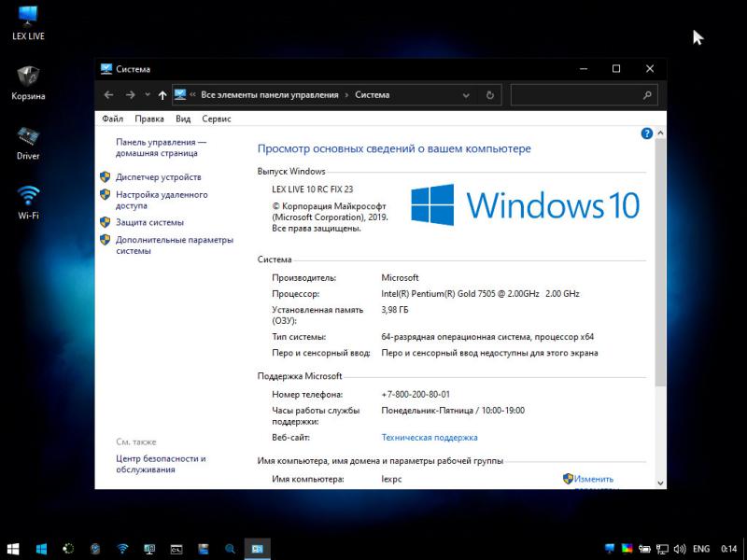Go to Панель управления — домашняя страница
The width and height of the screenshot is (747, 560).
click(161, 147)
